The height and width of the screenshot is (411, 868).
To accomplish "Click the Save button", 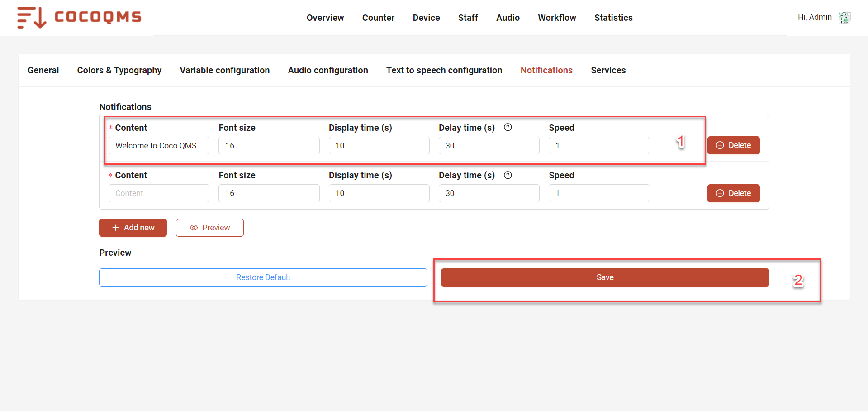I will pyautogui.click(x=605, y=277).
